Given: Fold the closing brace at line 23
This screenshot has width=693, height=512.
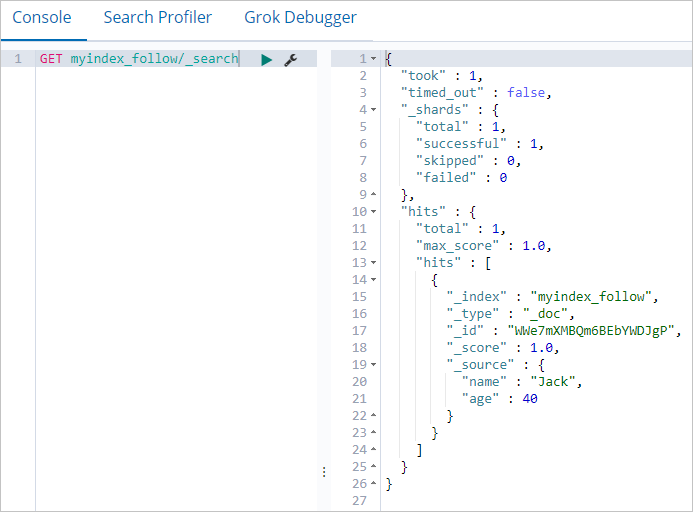Looking at the screenshot, I should [373, 432].
